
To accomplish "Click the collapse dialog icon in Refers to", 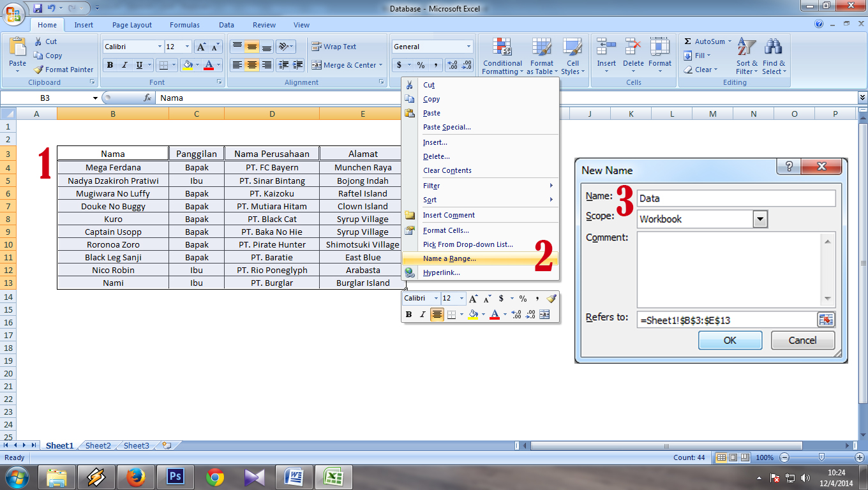I will pos(827,320).
